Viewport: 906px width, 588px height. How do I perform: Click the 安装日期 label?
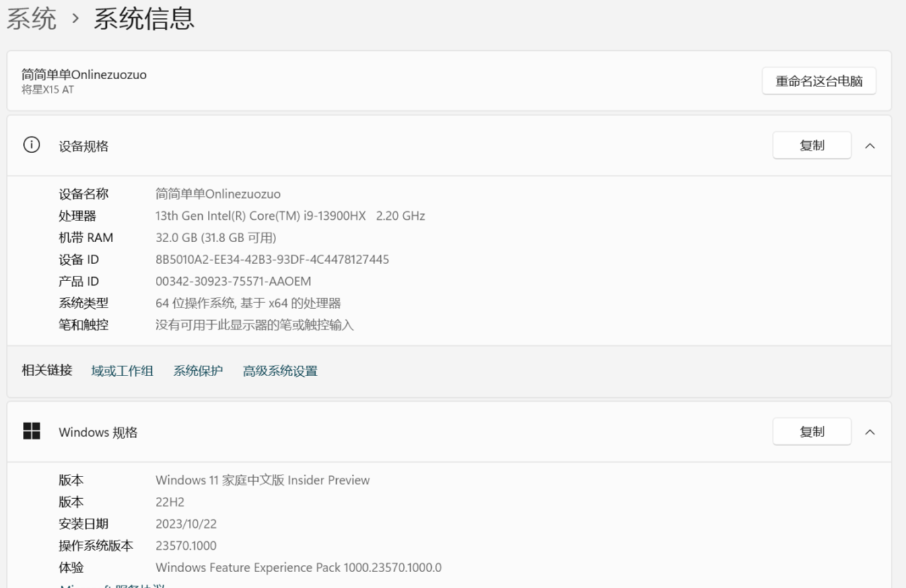(84, 524)
